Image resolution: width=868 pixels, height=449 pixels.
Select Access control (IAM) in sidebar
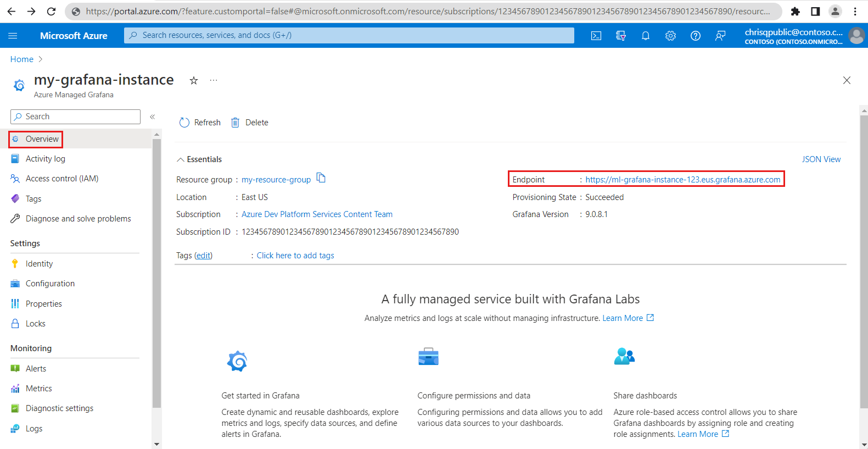tap(61, 179)
